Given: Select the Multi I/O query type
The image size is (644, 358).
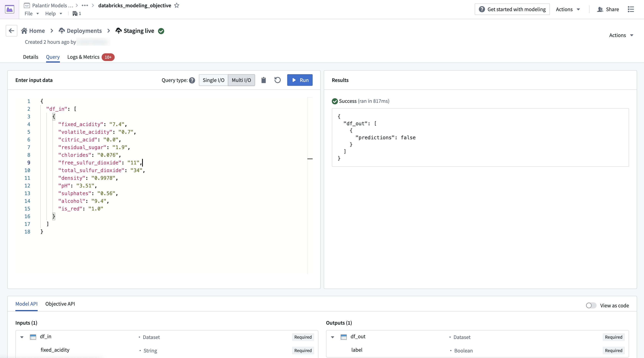Looking at the screenshot, I should [241, 80].
